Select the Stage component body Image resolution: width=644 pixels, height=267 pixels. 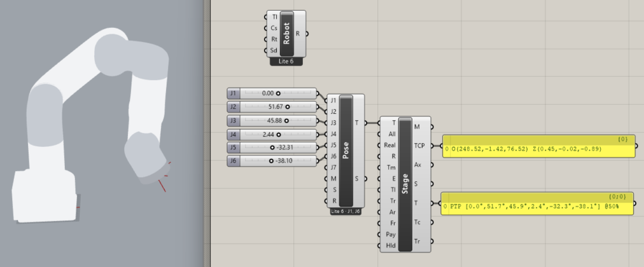405,184
